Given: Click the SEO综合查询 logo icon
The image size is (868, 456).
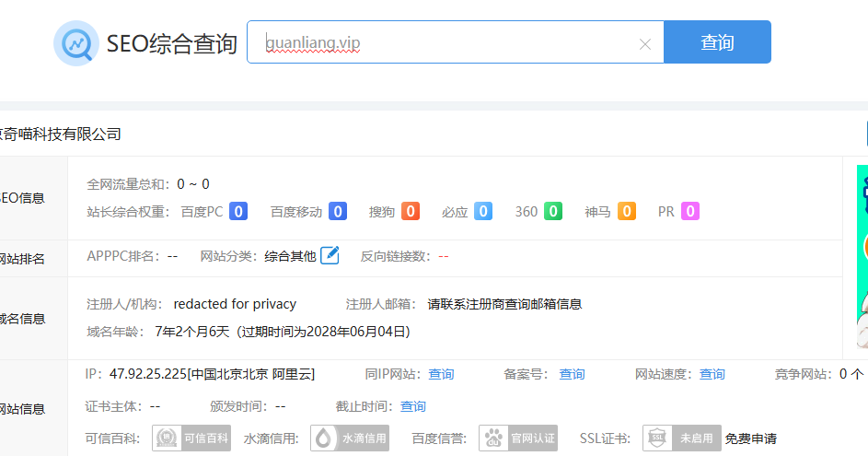Looking at the screenshot, I should click(75, 43).
